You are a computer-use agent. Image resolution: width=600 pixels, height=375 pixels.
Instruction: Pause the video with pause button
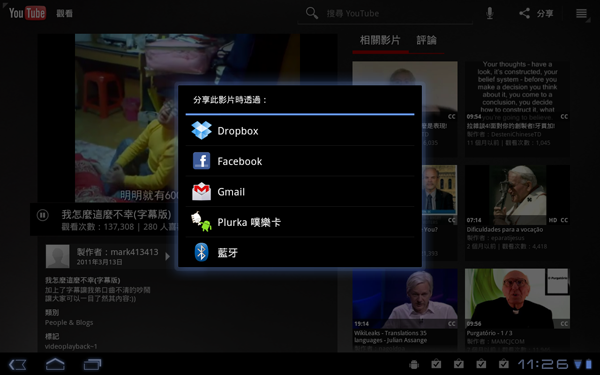42,215
